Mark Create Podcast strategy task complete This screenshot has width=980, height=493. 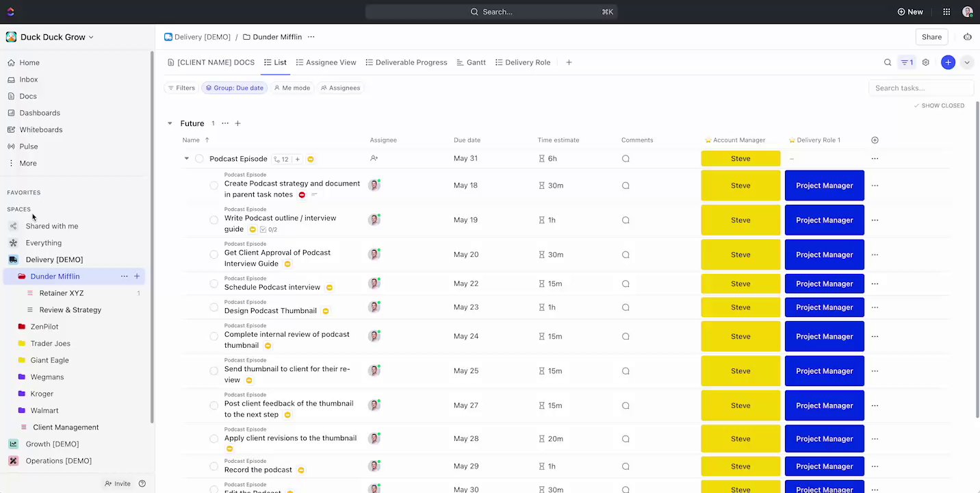point(214,186)
